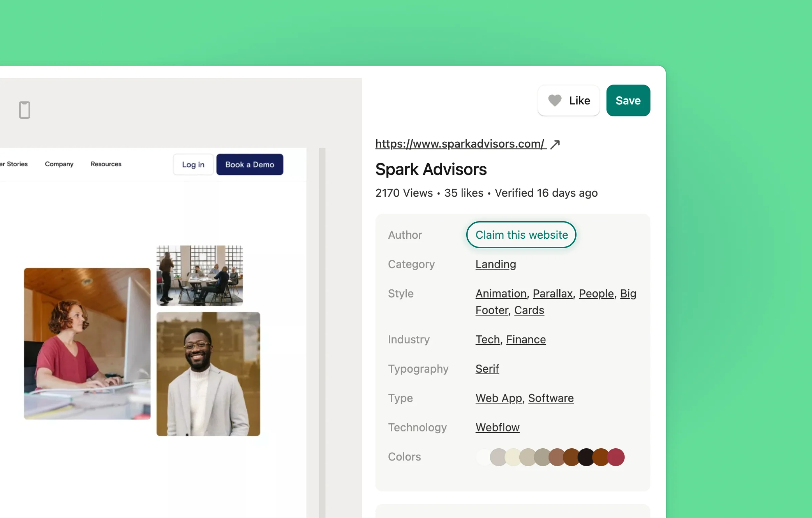
Task: Open Resources menu in site preview
Action: [x=106, y=164]
